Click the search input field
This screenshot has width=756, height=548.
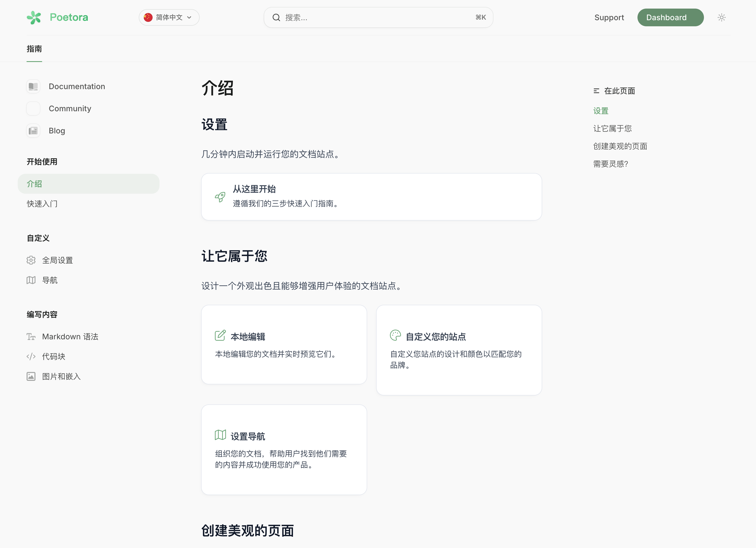coord(378,17)
